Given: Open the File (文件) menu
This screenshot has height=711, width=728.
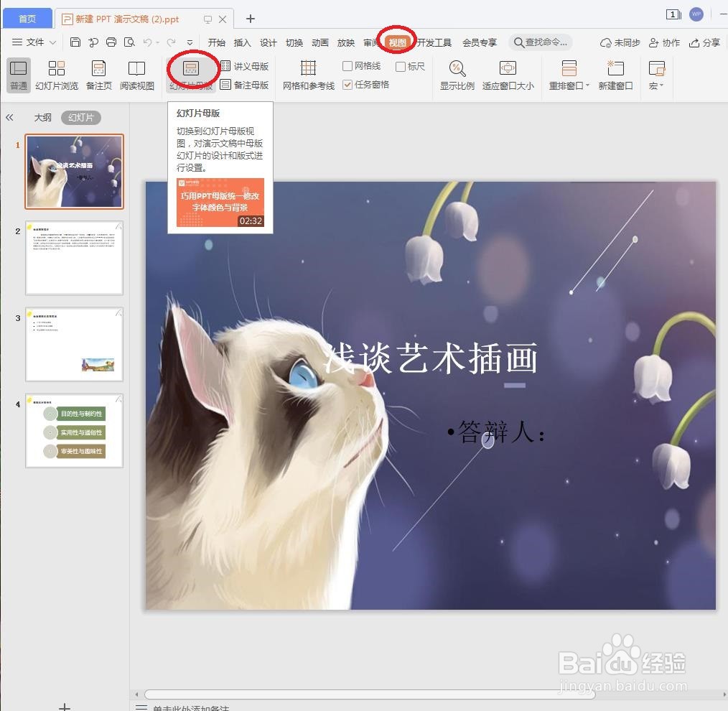Looking at the screenshot, I should click(35, 42).
